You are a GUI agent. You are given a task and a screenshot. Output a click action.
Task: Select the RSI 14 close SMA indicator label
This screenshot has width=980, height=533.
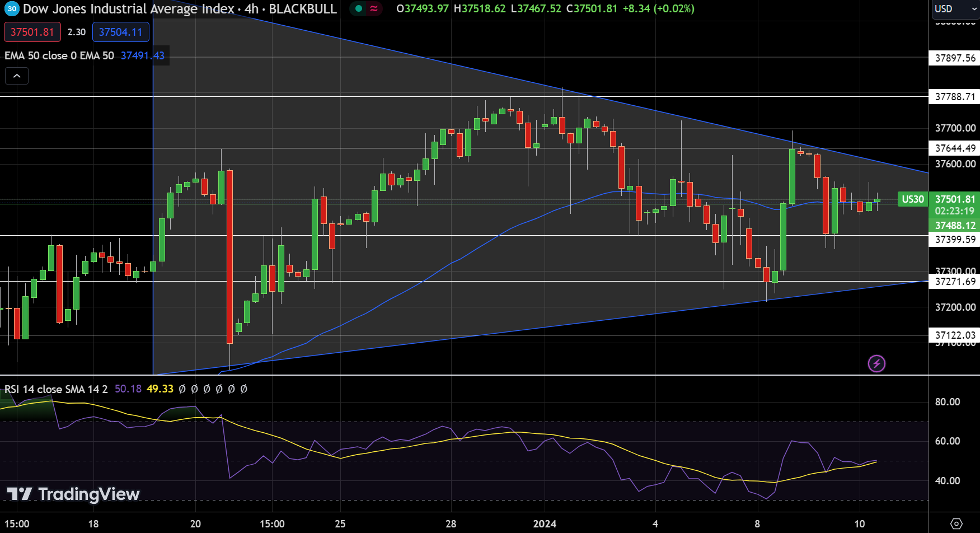[x=56, y=389]
